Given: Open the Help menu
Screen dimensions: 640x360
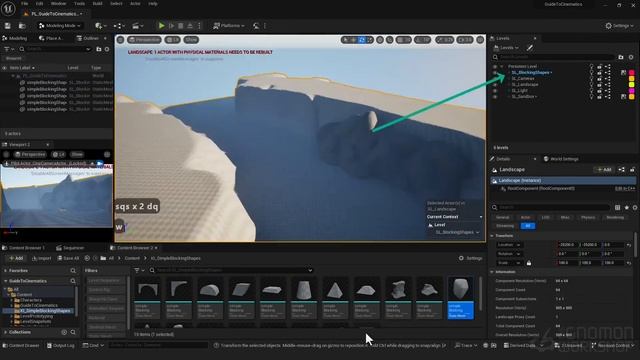Looking at the screenshot, I should (153, 4).
